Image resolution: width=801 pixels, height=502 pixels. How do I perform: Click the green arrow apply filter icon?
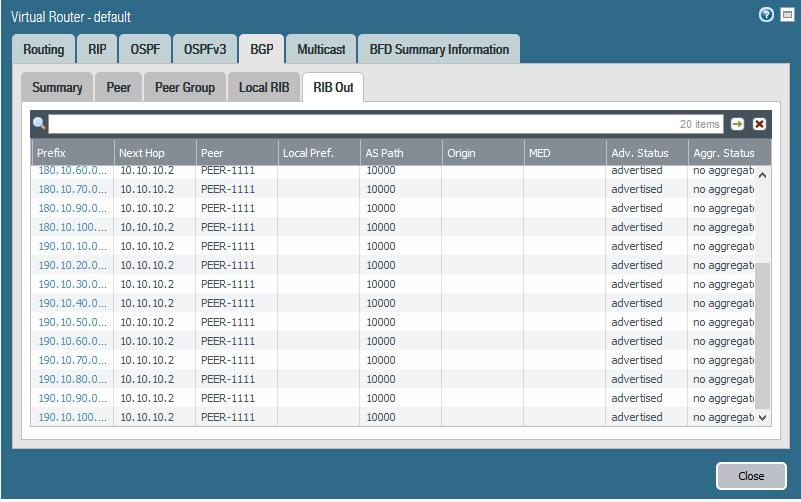[x=737, y=124]
